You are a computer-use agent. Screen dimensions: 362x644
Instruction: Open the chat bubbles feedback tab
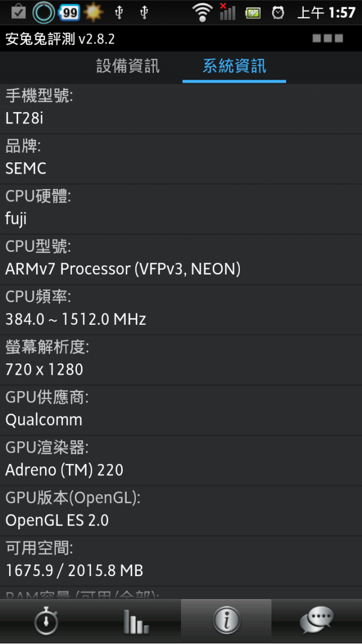(316, 621)
